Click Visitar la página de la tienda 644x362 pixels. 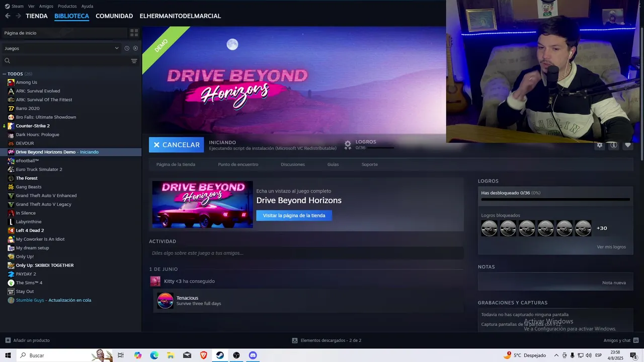tap(294, 215)
